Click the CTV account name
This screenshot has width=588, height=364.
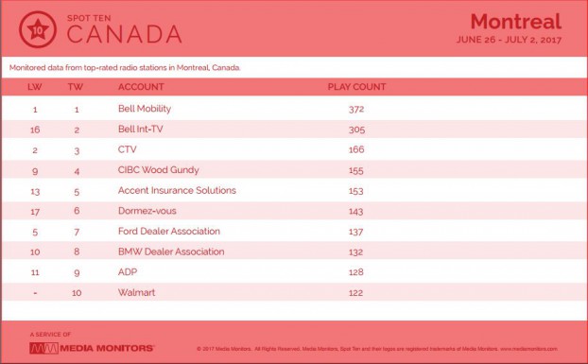[x=128, y=149]
